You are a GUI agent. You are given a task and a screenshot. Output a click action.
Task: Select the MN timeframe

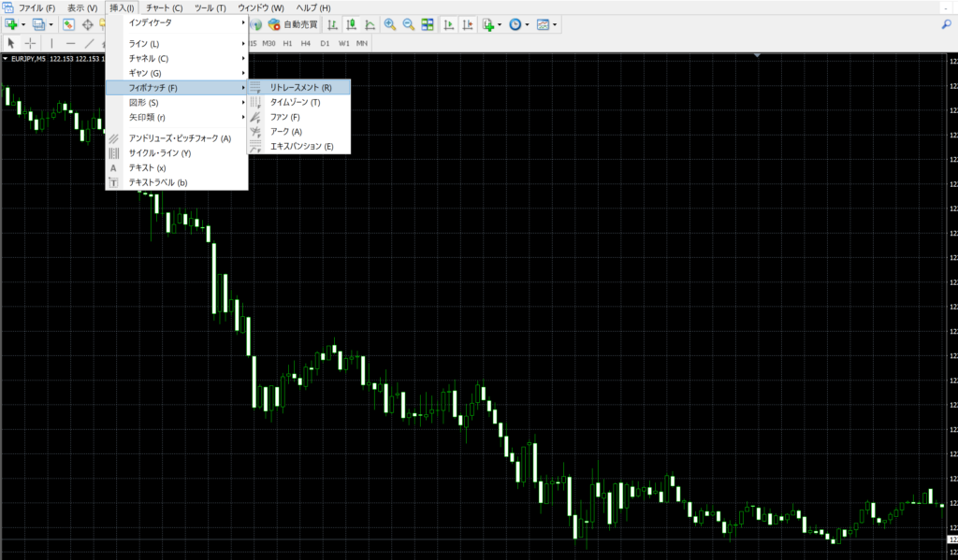pyautogui.click(x=362, y=43)
